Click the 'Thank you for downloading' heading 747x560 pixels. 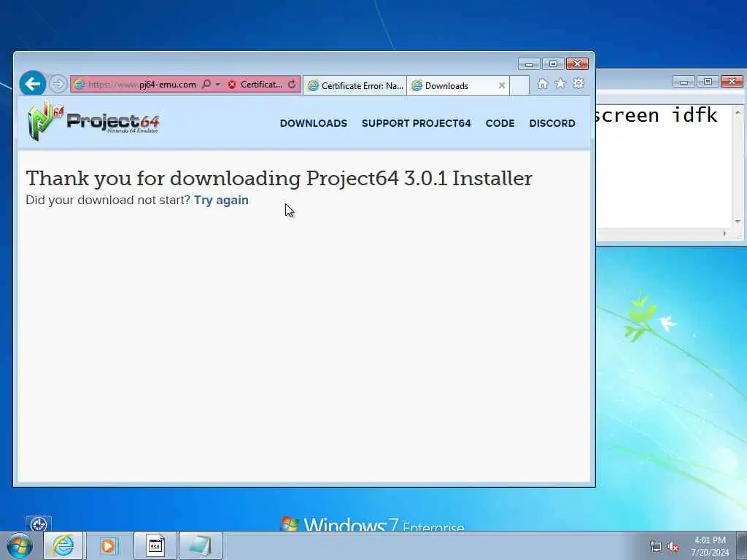tap(279, 179)
